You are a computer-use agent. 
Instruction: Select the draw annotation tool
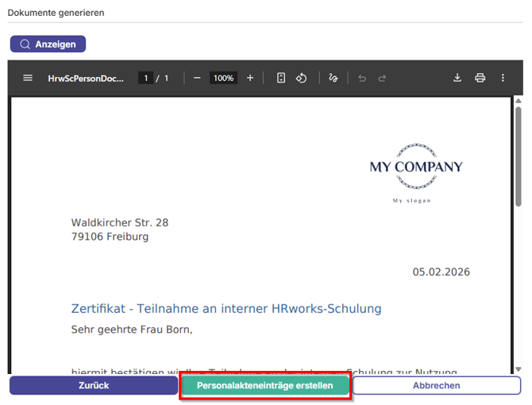pos(333,78)
